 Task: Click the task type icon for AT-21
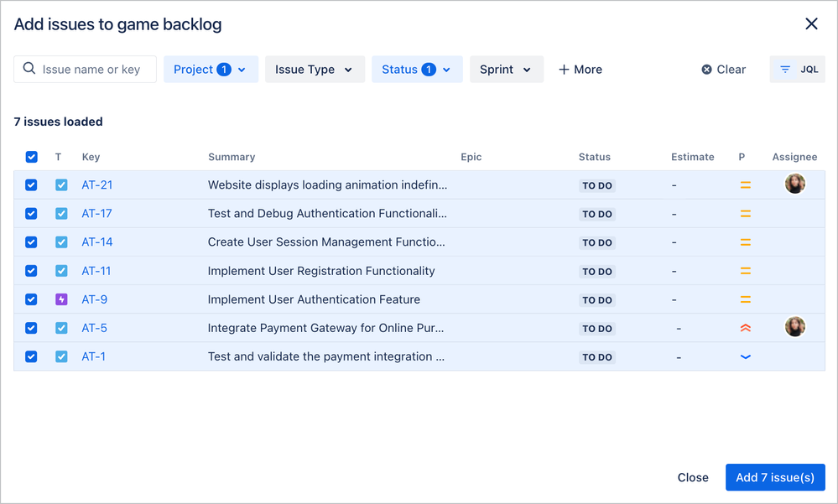pyautogui.click(x=61, y=185)
